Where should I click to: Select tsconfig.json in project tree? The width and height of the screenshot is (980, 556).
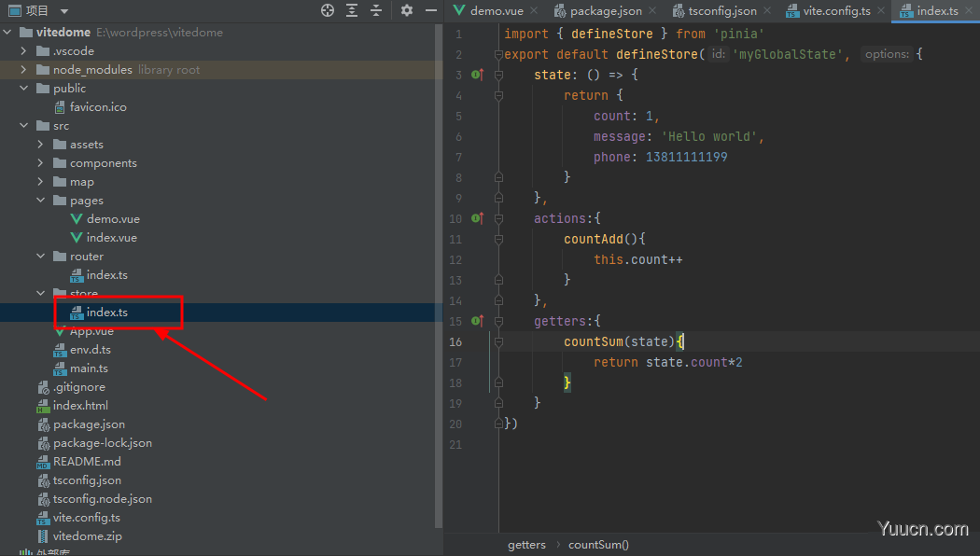(x=79, y=480)
